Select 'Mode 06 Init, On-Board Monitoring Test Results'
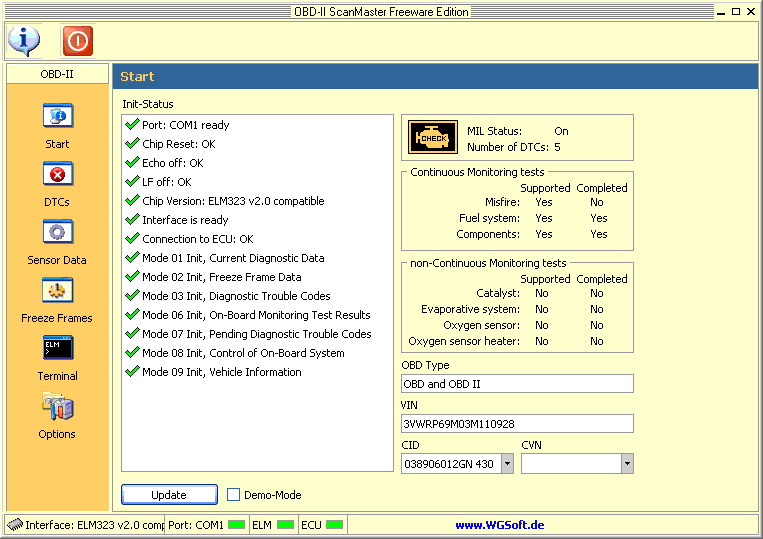This screenshot has width=763, height=539. click(x=256, y=315)
